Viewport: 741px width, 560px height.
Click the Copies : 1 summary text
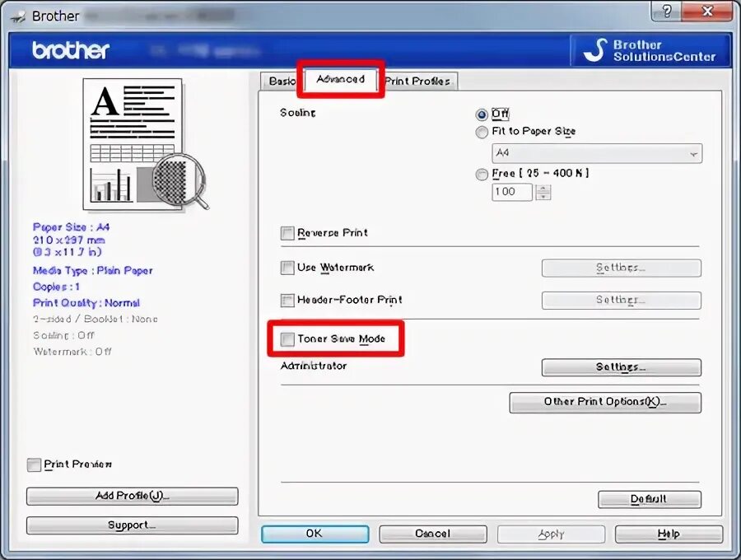coord(56,287)
